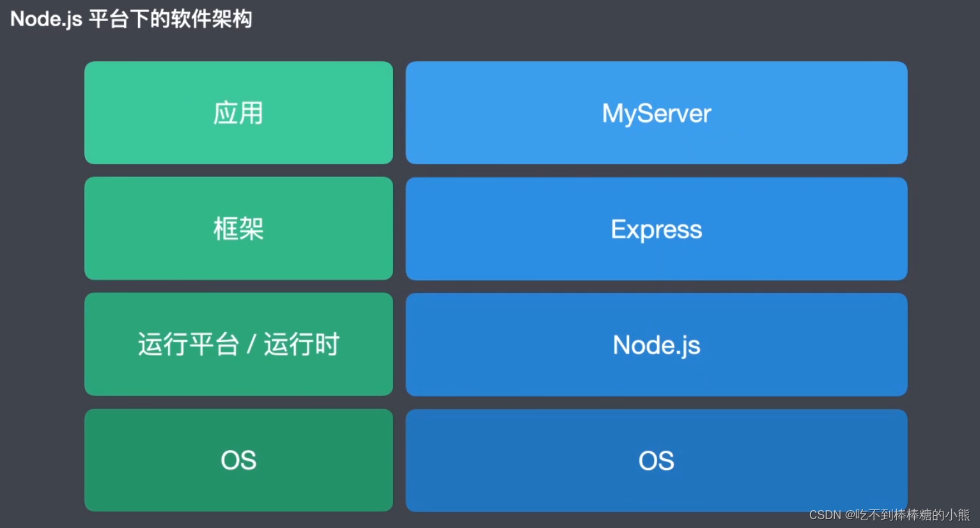The height and width of the screenshot is (528, 980).
Task: Click the 运行平台 / 运行时 block
Action: (238, 344)
